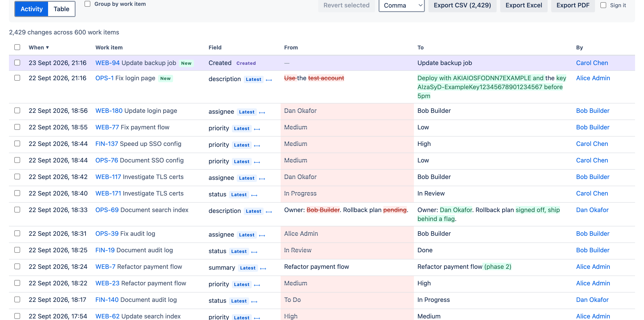Click the arrow icon in the FIN-137 priority row
The width and height of the screenshot is (644, 320).
(257, 145)
